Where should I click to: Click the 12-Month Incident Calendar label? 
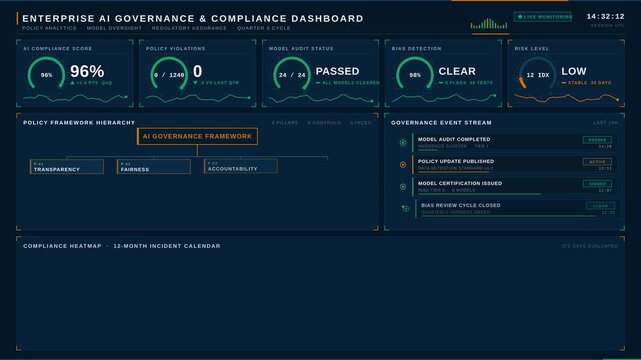[x=167, y=246]
